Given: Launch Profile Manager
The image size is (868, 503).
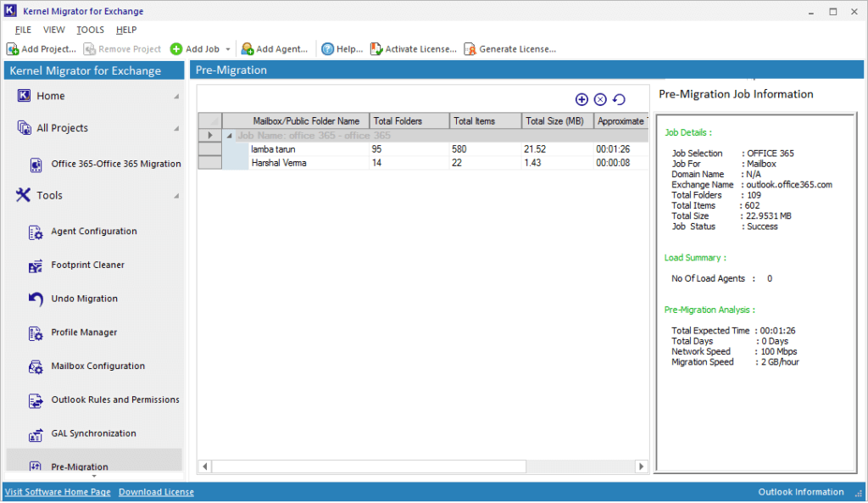Looking at the screenshot, I should [86, 333].
